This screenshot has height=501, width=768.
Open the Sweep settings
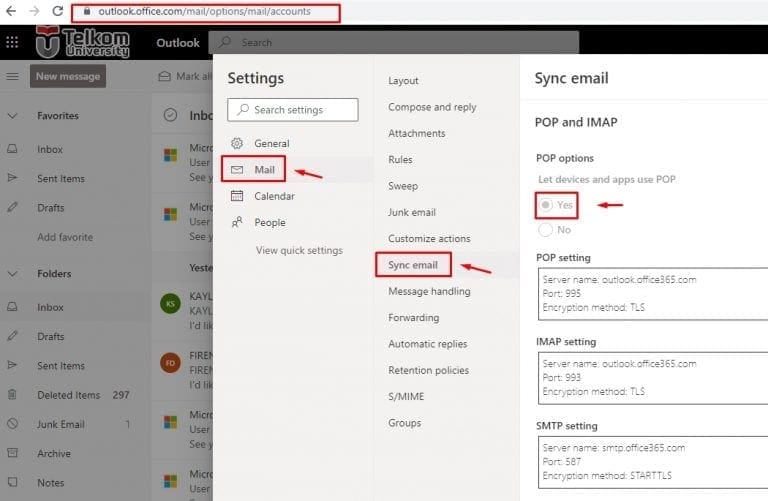pyautogui.click(x=403, y=186)
